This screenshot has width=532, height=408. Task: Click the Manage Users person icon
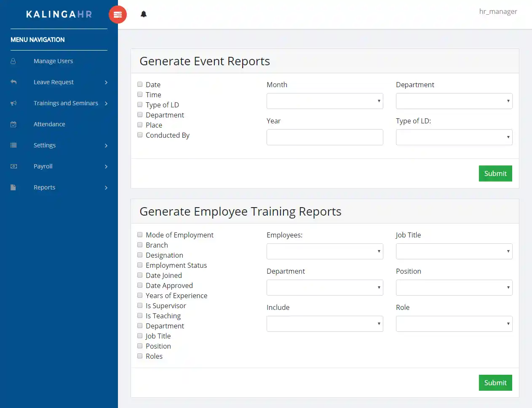(x=13, y=61)
